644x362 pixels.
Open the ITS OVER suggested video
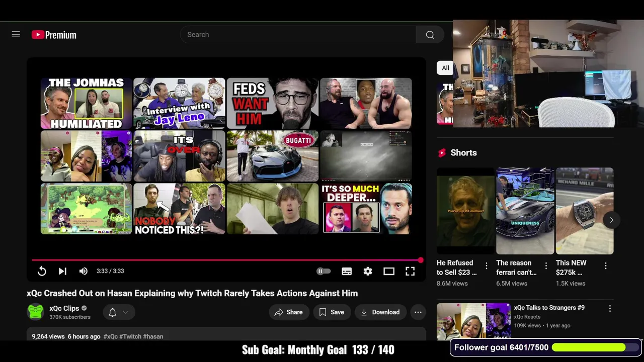coord(179,156)
